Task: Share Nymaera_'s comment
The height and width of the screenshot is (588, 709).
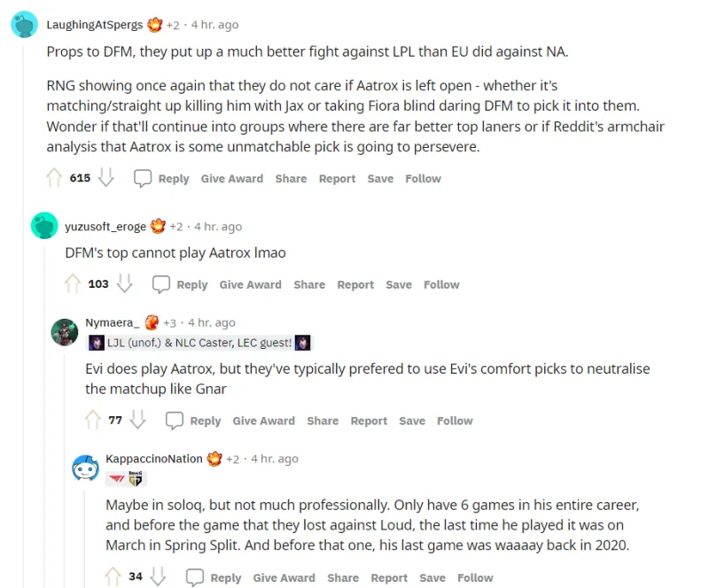Action: pos(323,421)
